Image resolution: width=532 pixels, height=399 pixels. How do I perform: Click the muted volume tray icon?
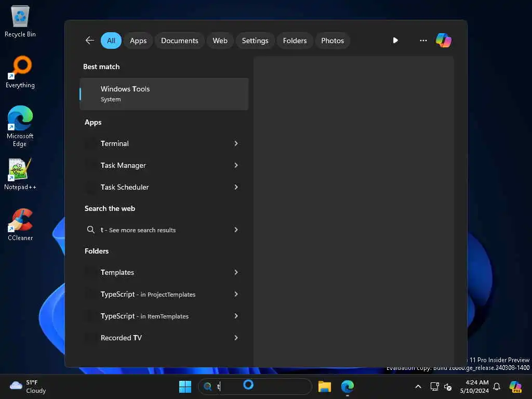coord(448,387)
